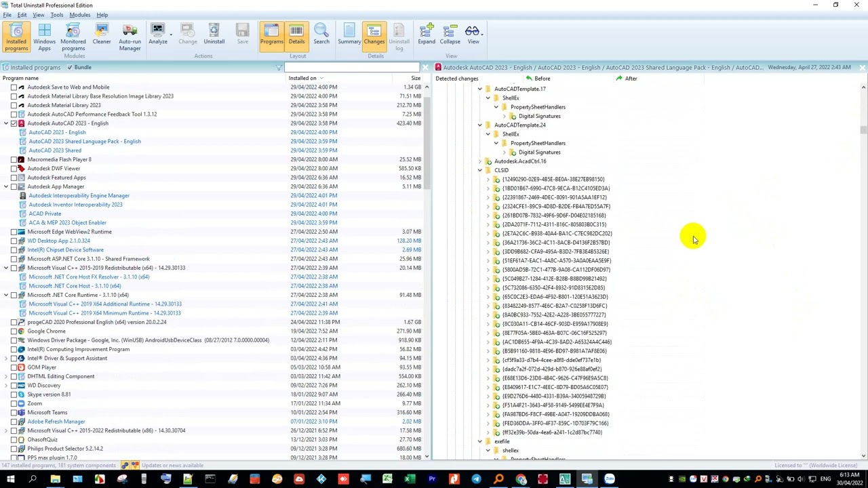Open the Modules menu

point(79,15)
